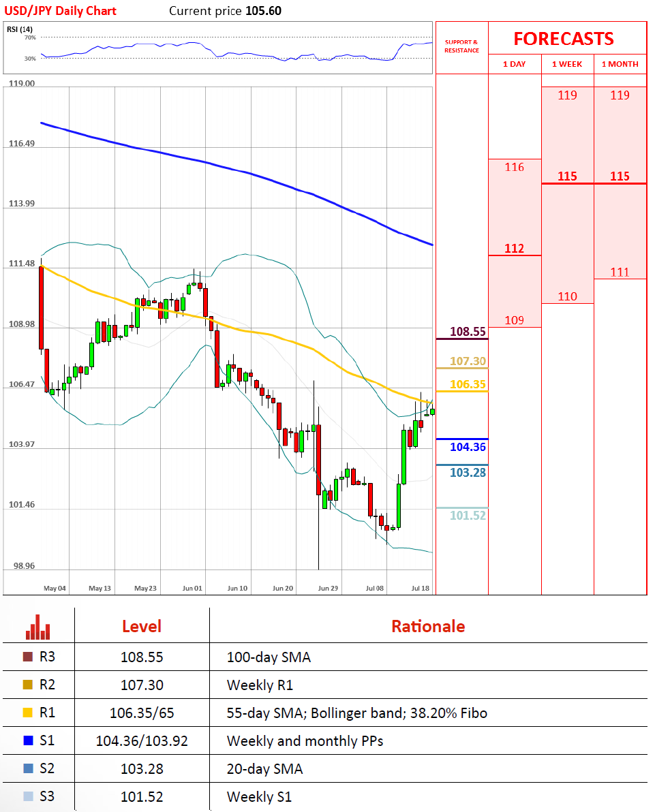Click the Jun 01 date axis label
655x812 pixels.
pos(192,589)
